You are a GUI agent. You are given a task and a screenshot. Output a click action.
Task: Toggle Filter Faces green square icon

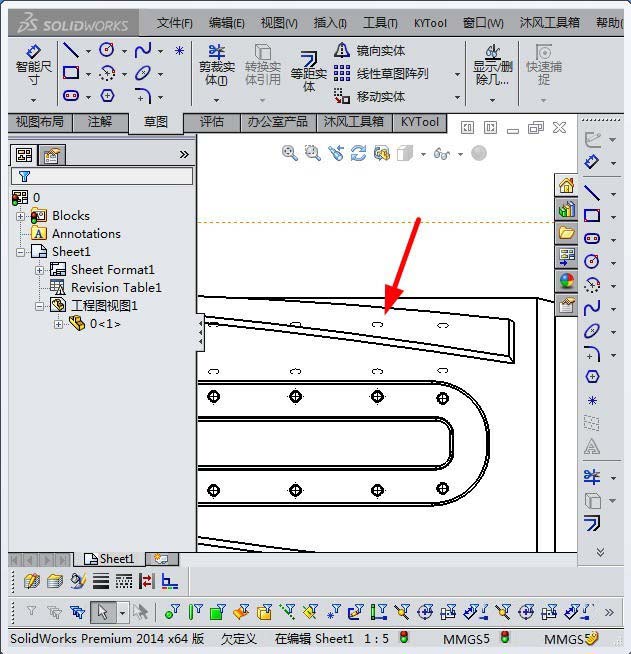click(217, 612)
